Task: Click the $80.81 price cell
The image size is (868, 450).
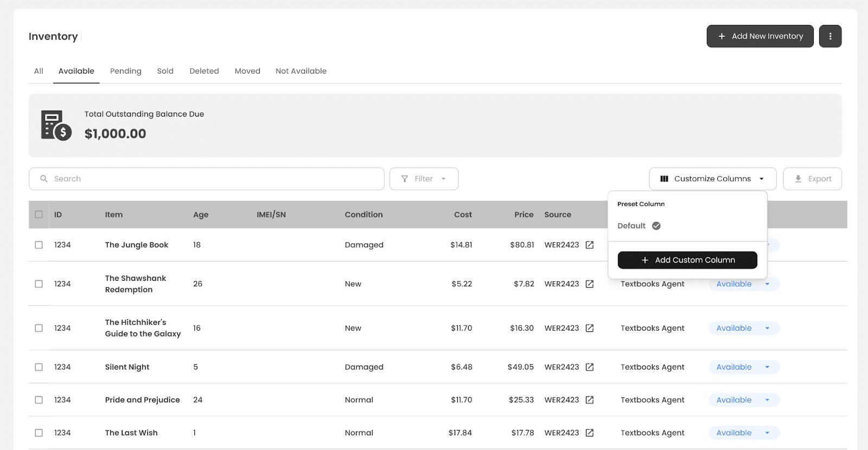Action: pos(522,245)
